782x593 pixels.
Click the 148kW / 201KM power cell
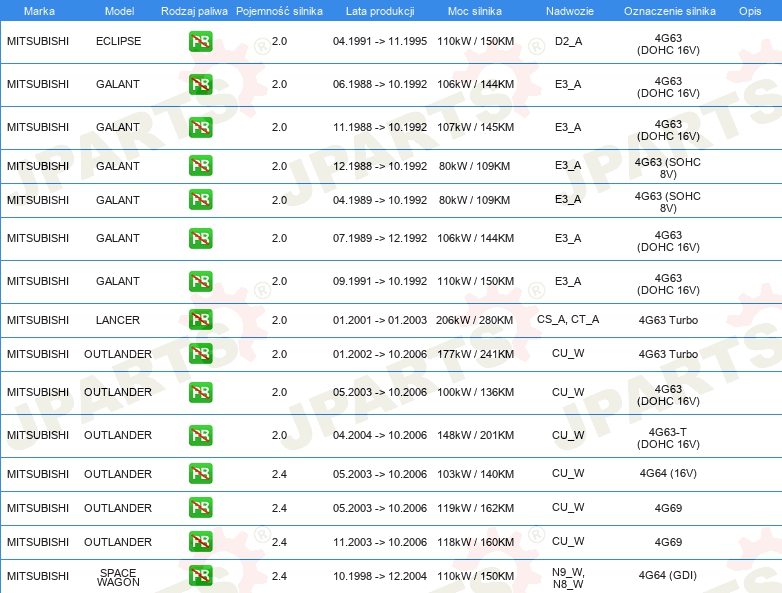coord(475,435)
